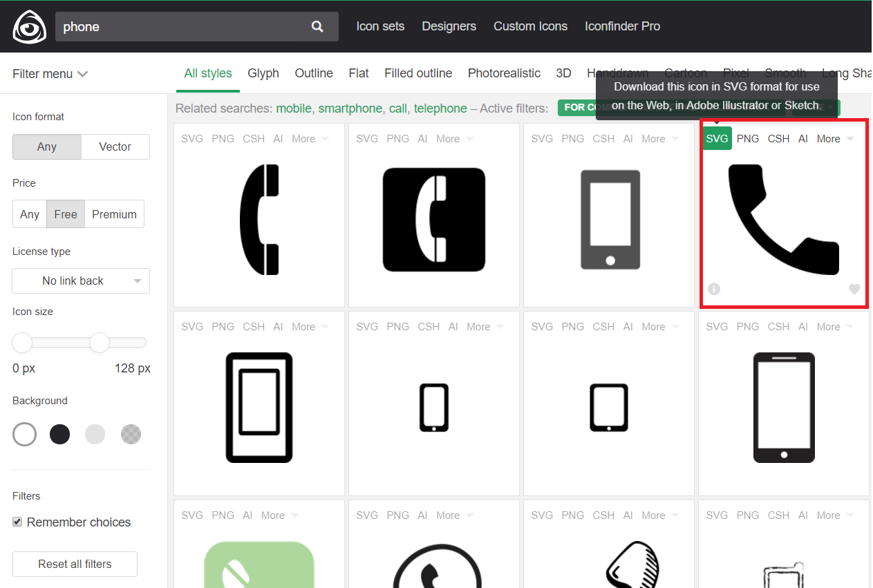The image size is (873, 588).
Task: Choose the Premium price filter
Action: [114, 214]
